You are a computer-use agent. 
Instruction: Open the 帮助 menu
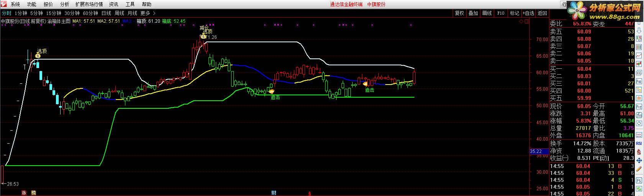(146, 4)
